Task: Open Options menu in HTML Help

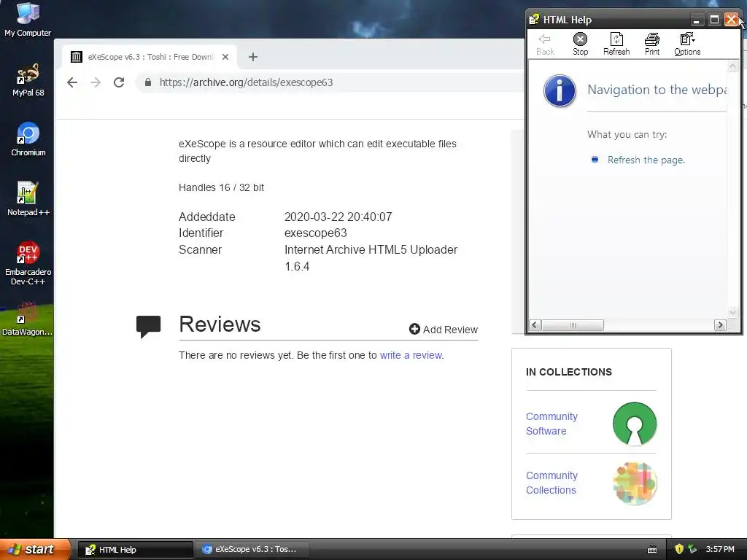Action: 687,44
